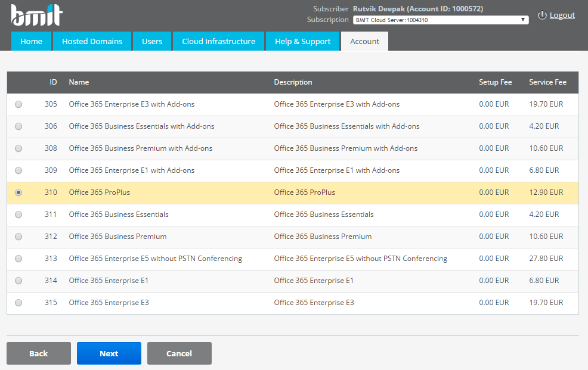Viewport: 588px width, 370px height.
Task: Open the Help & Support tab
Action: pyautogui.click(x=302, y=42)
